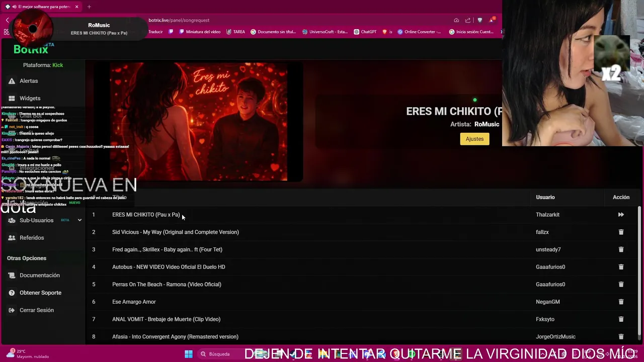
Task: Click Cerrar Sesión to log out
Action: tap(36, 310)
